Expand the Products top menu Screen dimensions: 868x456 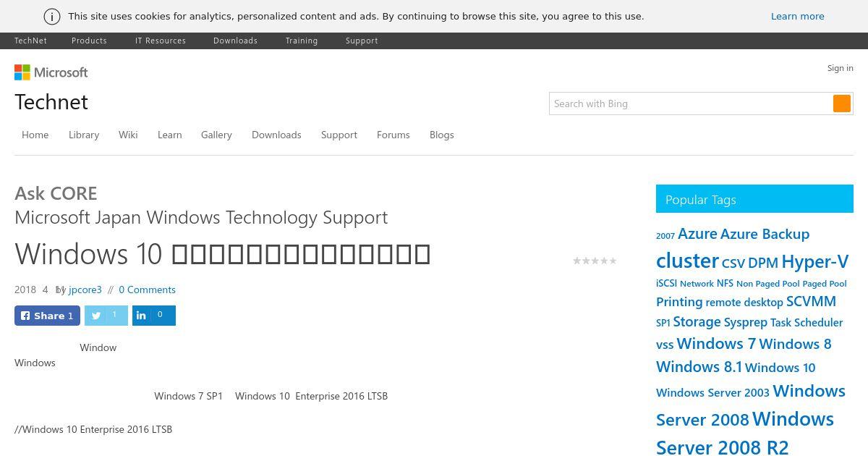(x=89, y=41)
